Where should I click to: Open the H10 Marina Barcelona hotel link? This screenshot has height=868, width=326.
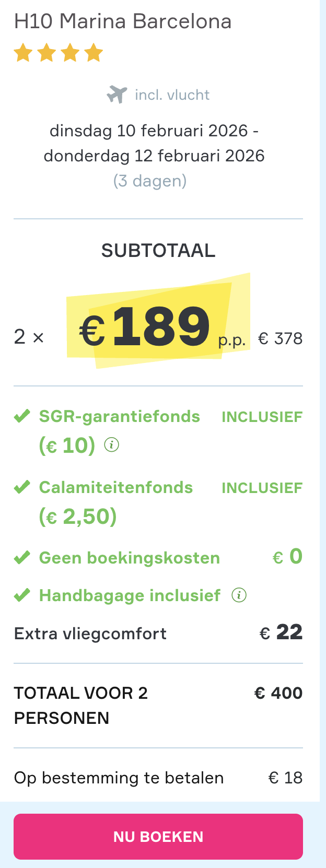[123, 21]
